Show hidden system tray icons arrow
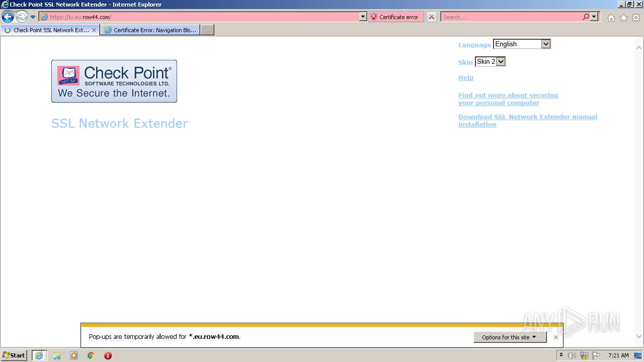The width and height of the screenshot is (644, 362). tap(561, 355)
